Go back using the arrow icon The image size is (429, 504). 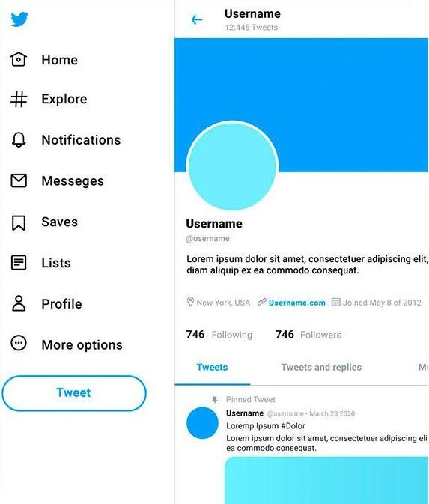point(197,20)
